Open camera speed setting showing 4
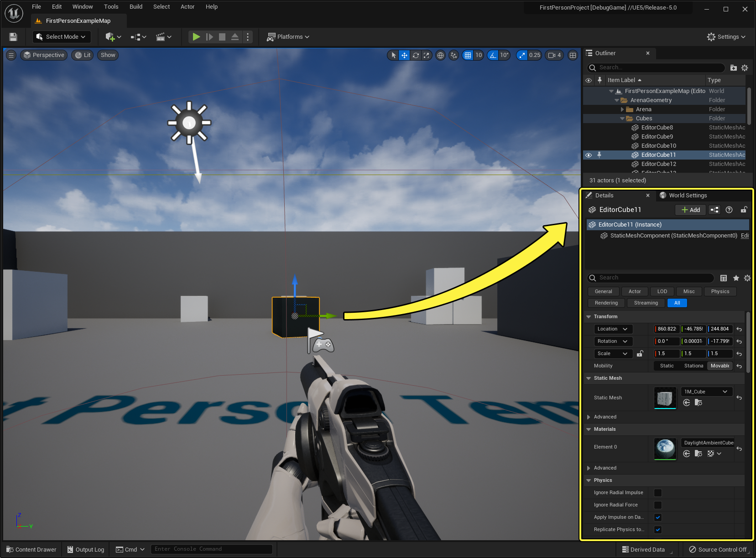Viewport: 756px width, 558px height. pyautogui.click(x=554, y=55)
